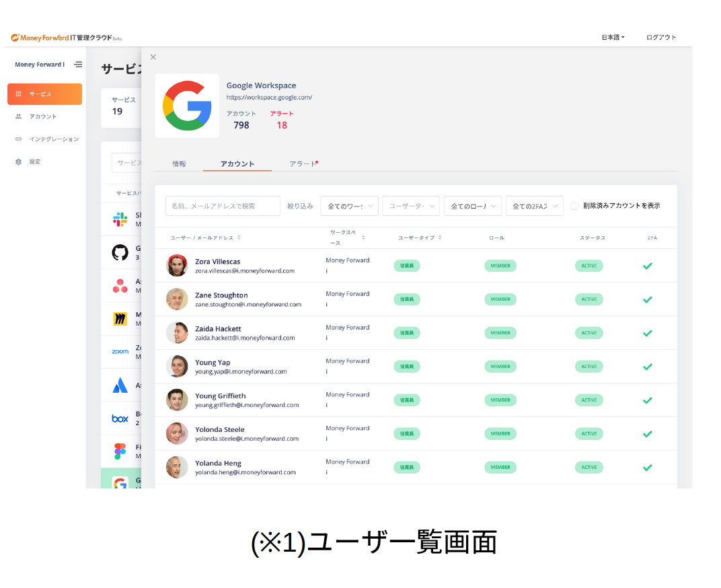Click Zaida Hackett avatar

177,332
